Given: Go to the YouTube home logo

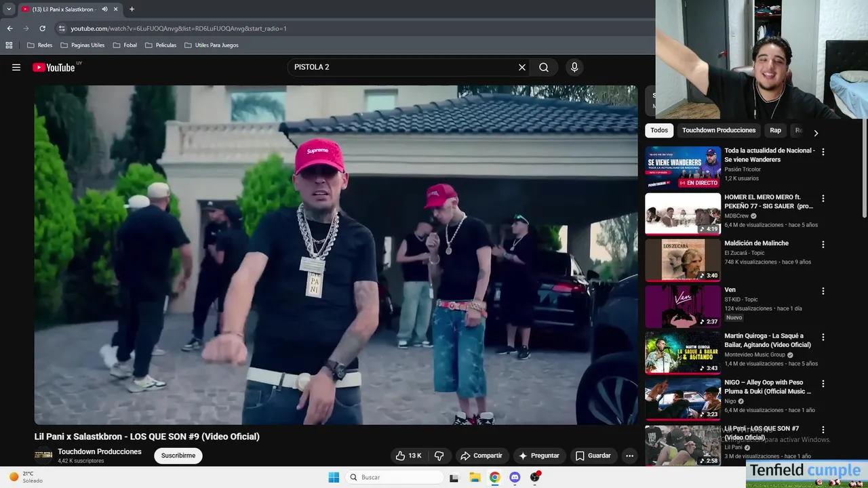Looking at the screenshot, I should point(54,67).
